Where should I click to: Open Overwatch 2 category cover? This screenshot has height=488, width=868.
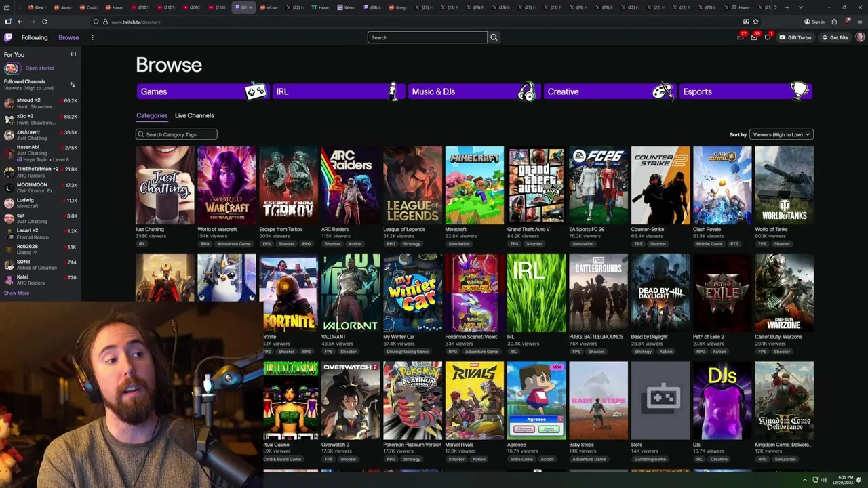[351, 401]
